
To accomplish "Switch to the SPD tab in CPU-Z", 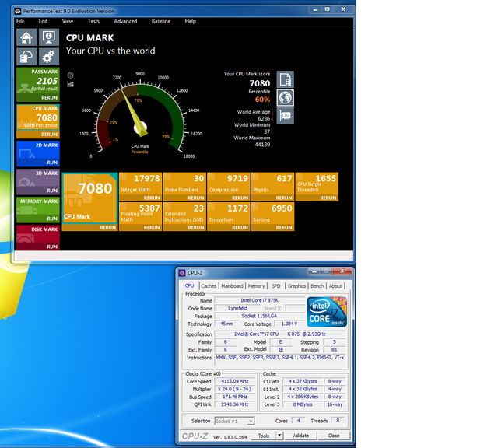I will [276, 285].
